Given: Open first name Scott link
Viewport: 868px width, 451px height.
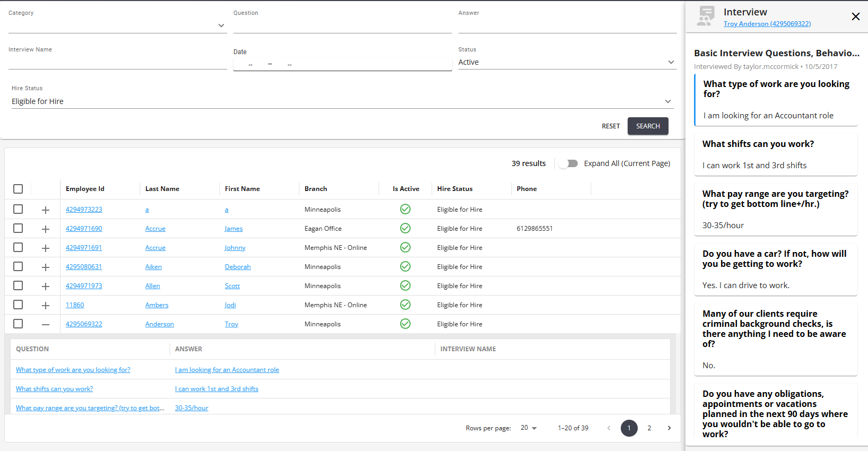Looking at the screenshot, I should (x=232, y=286).
